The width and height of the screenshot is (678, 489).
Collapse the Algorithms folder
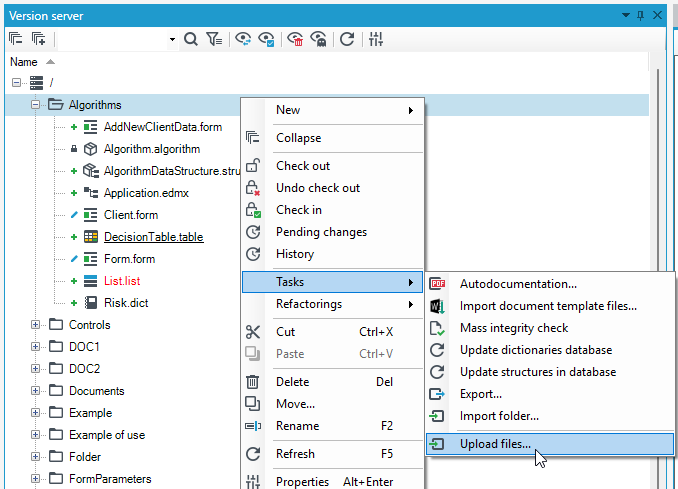click(x=35, y=105)
